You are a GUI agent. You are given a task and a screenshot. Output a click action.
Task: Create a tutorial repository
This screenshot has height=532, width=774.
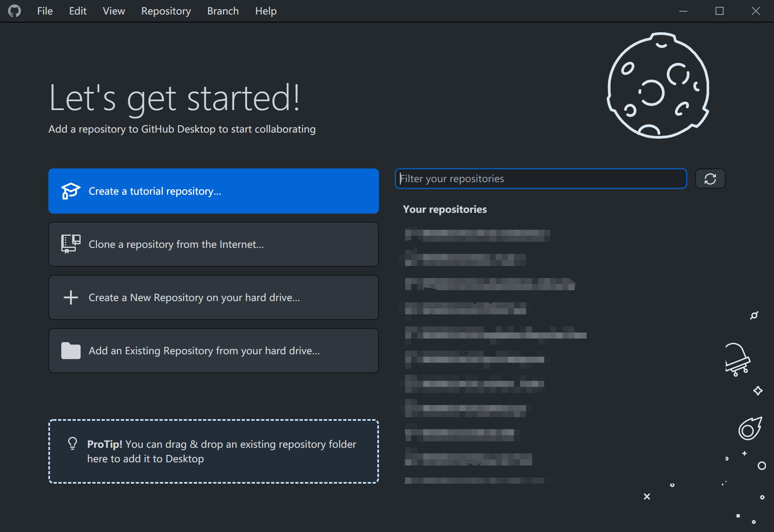tap(214, 191)
